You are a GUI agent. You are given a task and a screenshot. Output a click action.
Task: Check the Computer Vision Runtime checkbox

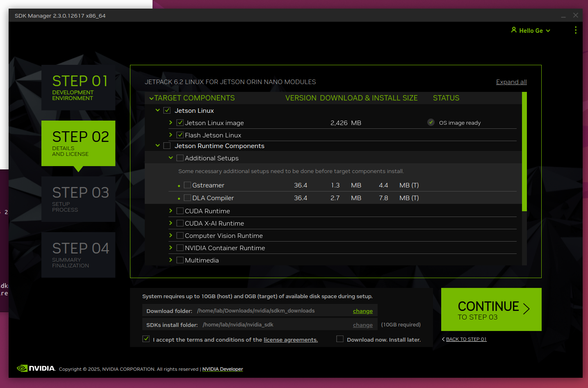click(180, 235)
